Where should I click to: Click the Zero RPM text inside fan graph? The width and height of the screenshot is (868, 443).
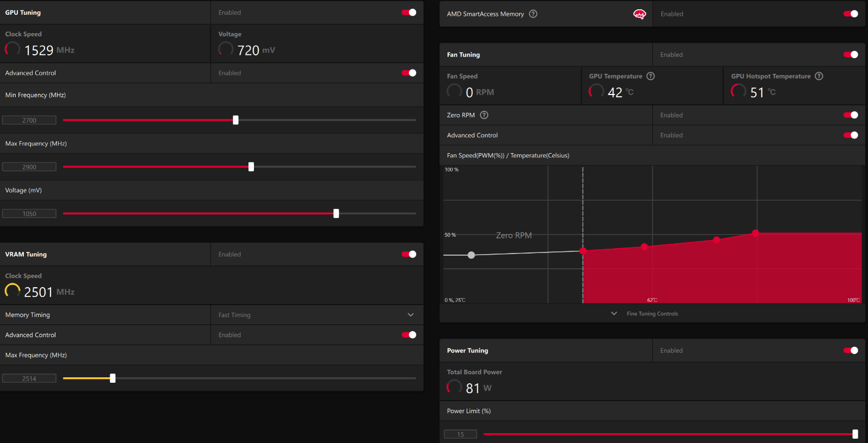pos(514,236)
